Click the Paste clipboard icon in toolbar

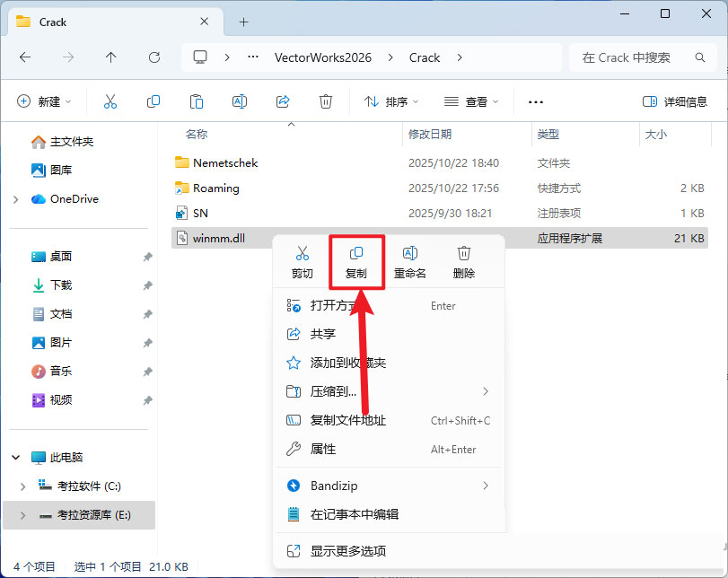197,101
